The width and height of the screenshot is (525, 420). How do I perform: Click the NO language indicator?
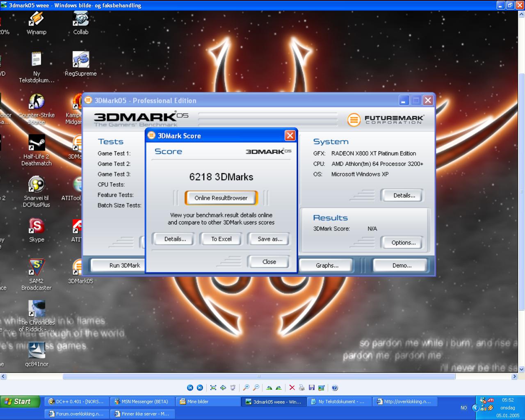(x=463, y=408)
